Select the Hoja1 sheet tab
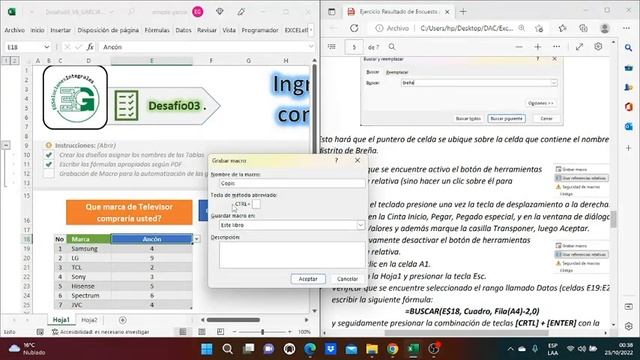 [x=61, y=320]
